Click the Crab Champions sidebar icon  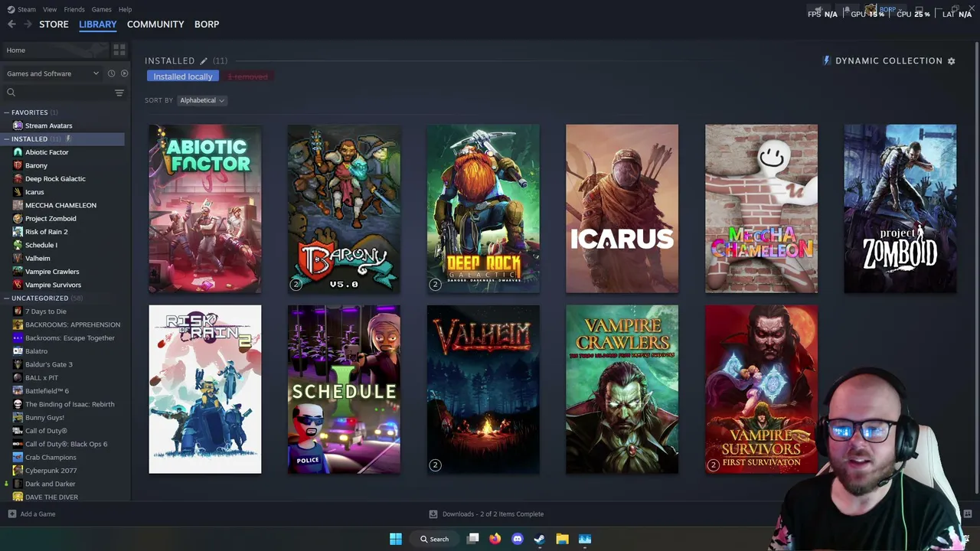18,458
